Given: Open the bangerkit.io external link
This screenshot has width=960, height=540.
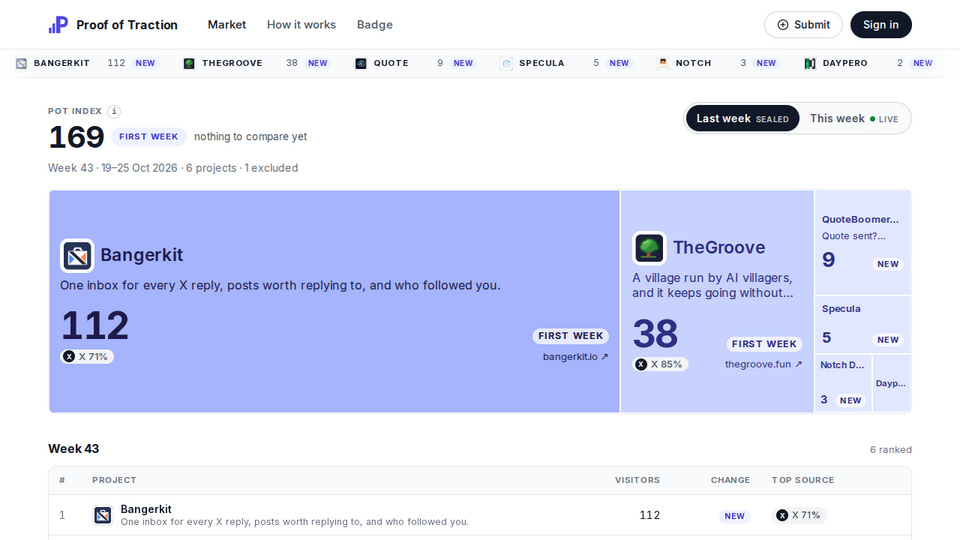Looking at the screenshot, I should pyautogui.click(x=575, y=356).
